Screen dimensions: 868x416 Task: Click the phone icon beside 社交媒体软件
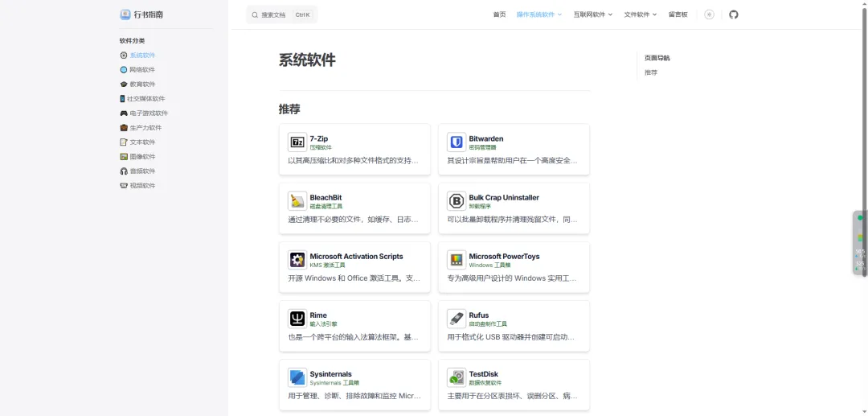tap(122, 99)
